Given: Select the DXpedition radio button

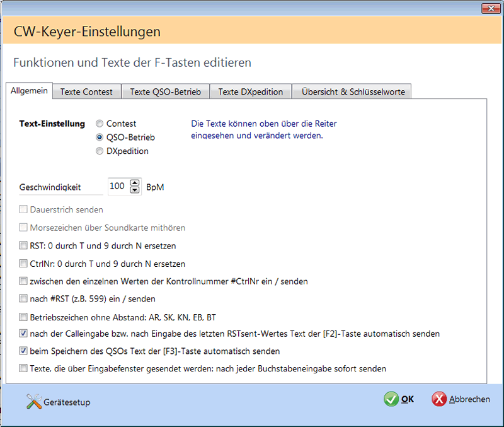Looking at the screenshot, I should pos(100,151).
